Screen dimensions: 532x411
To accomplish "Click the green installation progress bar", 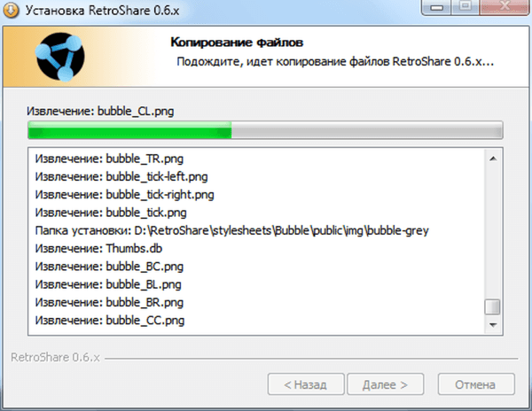I will pyautogui.click(x=265, y=130).
